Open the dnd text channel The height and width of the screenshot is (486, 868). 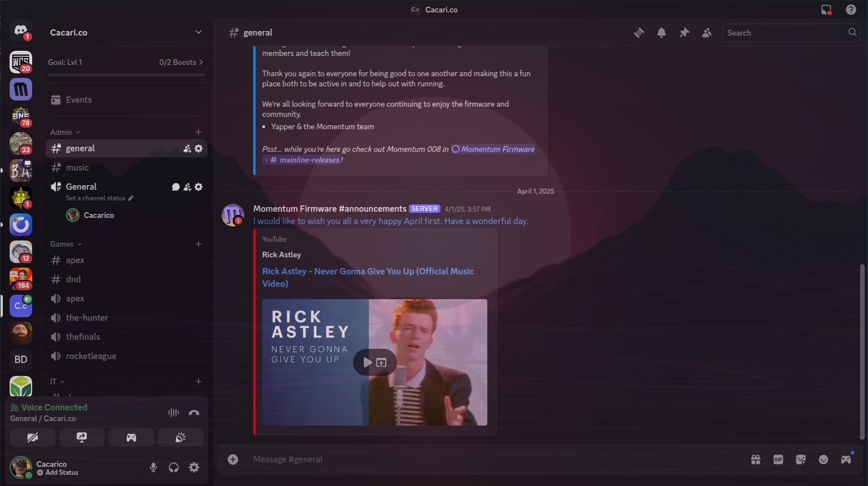point(127,279)
